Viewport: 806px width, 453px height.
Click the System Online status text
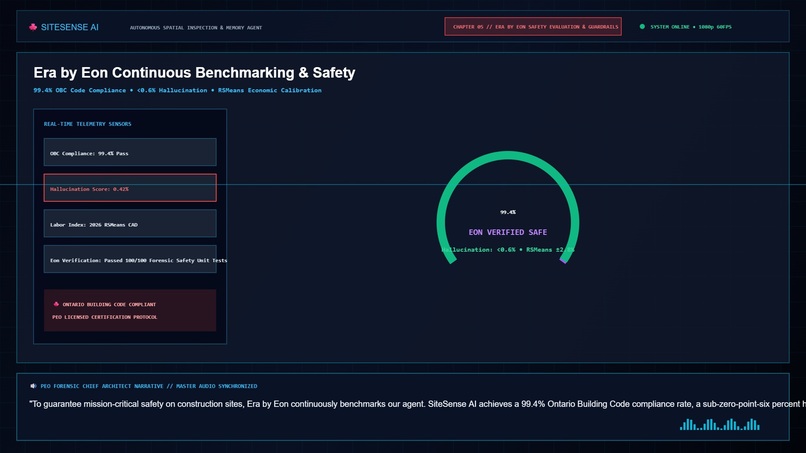pyautogui.click(x=691, y=27)
